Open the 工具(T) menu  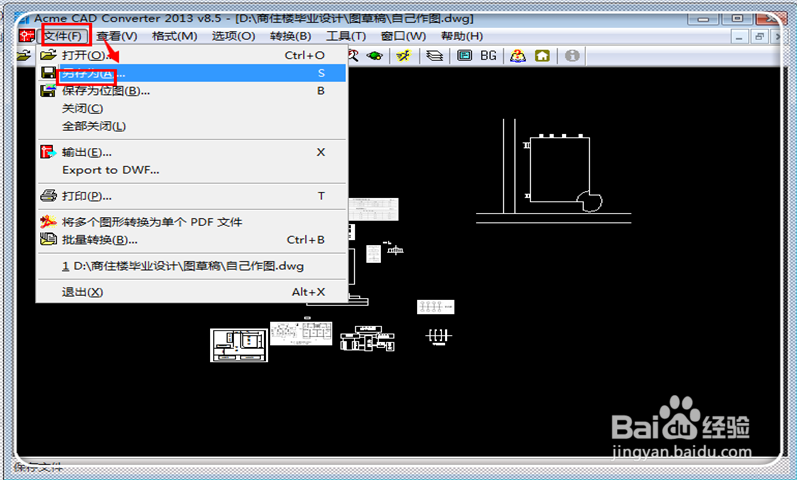coord(346,36)
